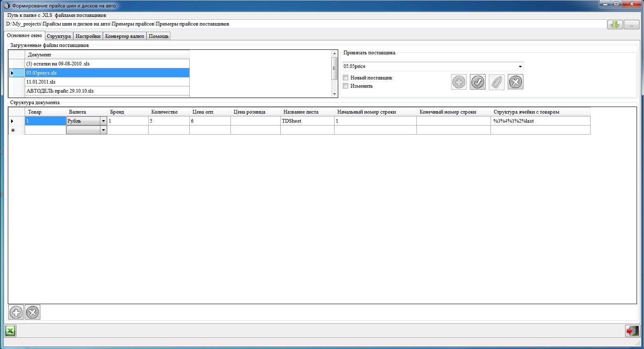644x349 pixels.
Task: Click the red exit door icon
Action: point(632,330)
